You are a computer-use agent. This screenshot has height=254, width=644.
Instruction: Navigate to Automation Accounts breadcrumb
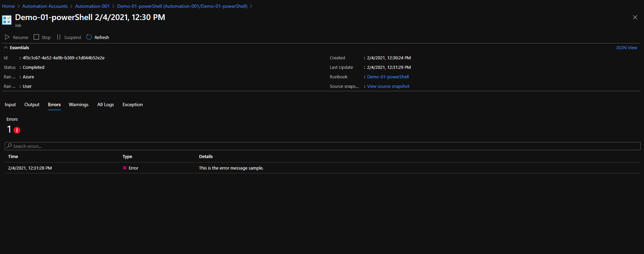coord(45,6)
